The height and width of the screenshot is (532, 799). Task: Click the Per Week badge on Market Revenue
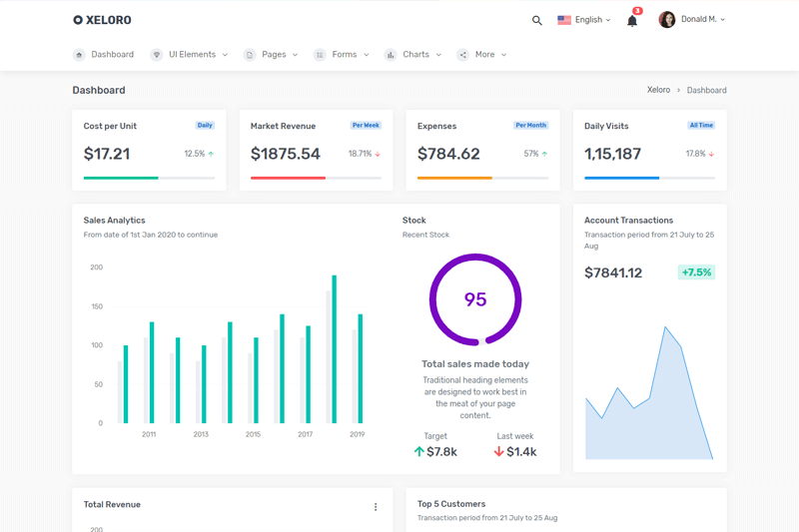tap(366, 126)
